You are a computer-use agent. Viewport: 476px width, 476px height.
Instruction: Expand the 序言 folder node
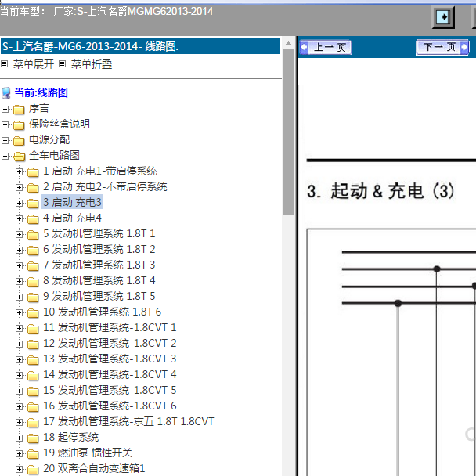[x=5, y=109]
